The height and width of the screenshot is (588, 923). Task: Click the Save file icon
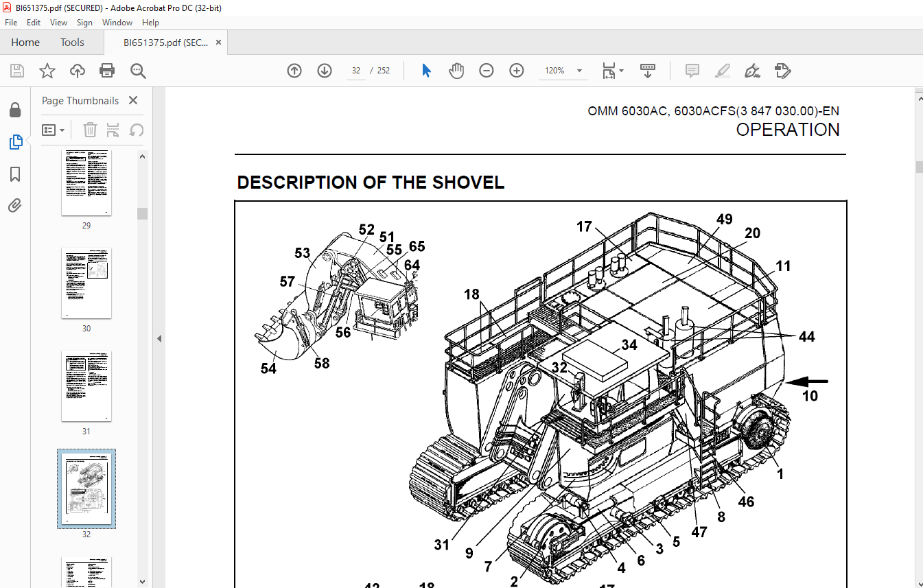(x=16, y=71)
